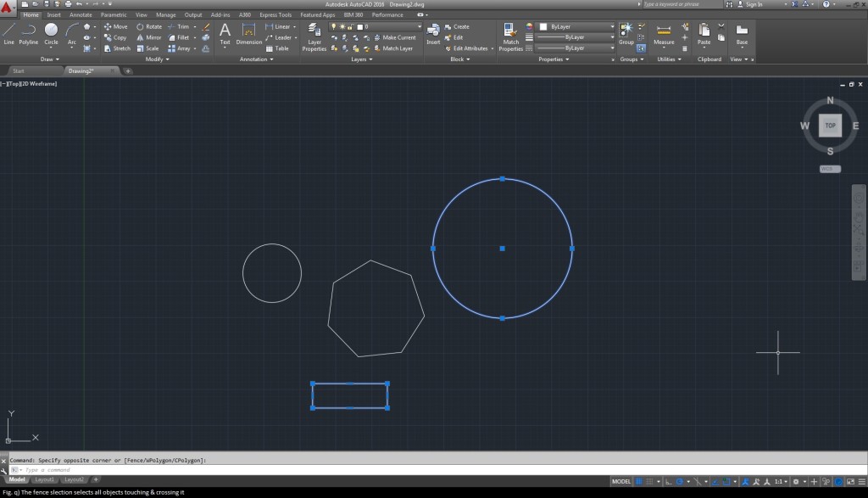Screen dimensions: 868x498
Task: Click the Sign In button
Action: coord(754,4)
